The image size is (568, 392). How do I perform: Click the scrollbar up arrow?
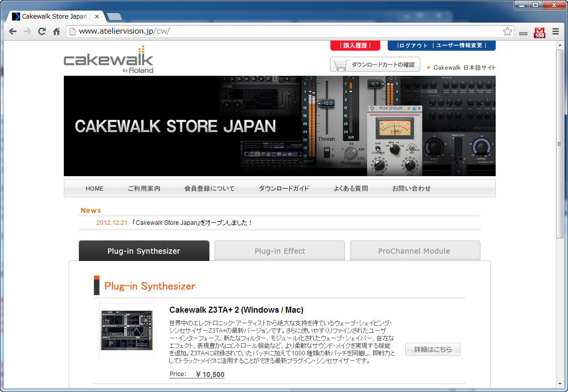click(x=560, y=45)
